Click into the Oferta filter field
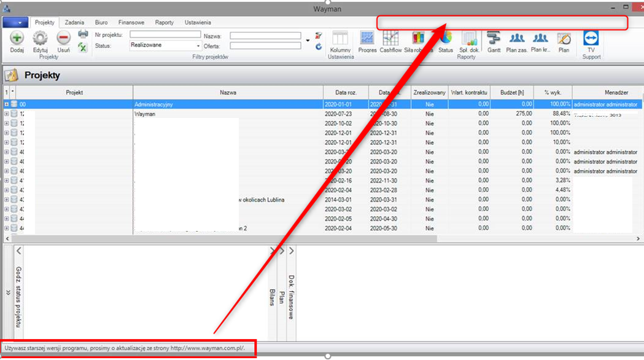The width and height of the screenshot is (644, 360). pos(265,46)
